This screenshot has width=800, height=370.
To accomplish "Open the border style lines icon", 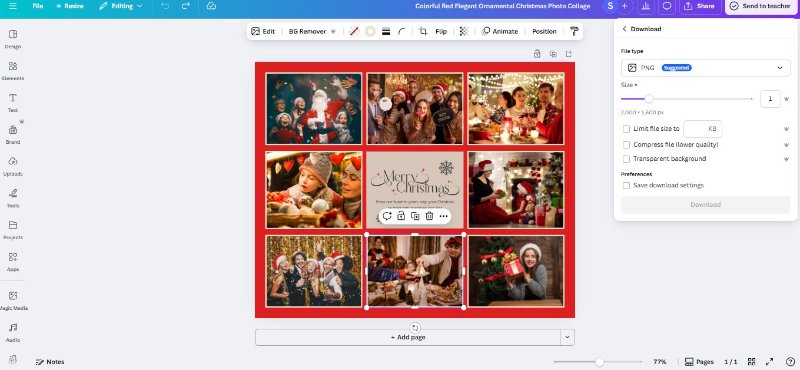I will coord(386,31).
